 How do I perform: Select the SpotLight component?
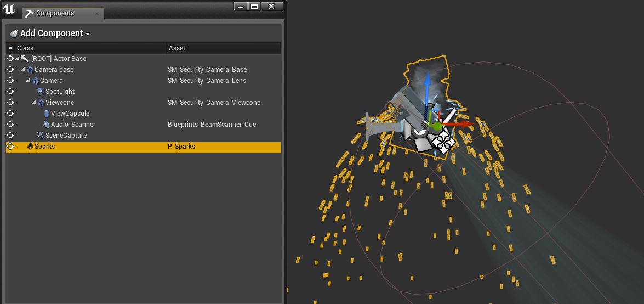point(60,91)
